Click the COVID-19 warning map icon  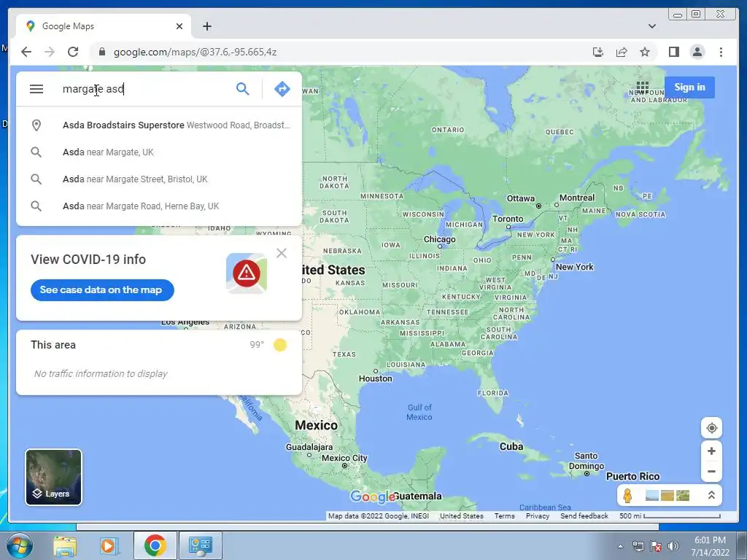[x=247, y=273]
